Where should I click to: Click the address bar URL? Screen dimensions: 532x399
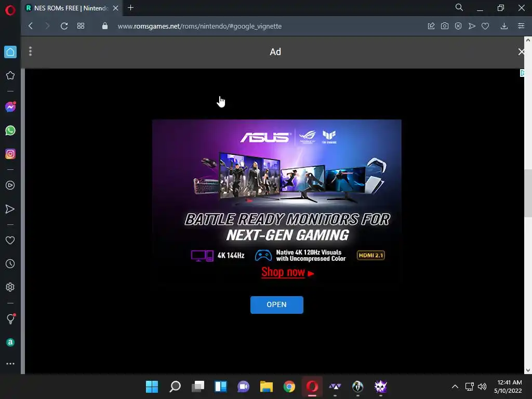[x=199, y=26]
